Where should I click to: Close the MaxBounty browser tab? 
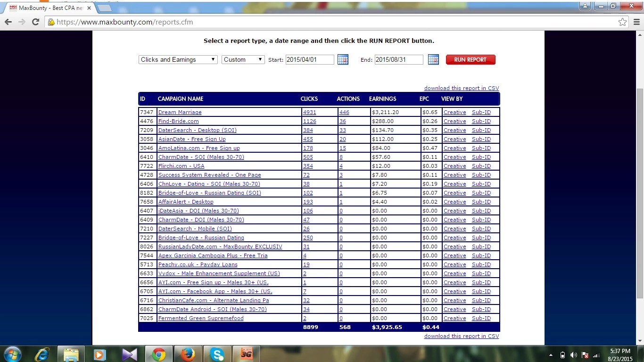pyautogui.click(x=89, y=8)
